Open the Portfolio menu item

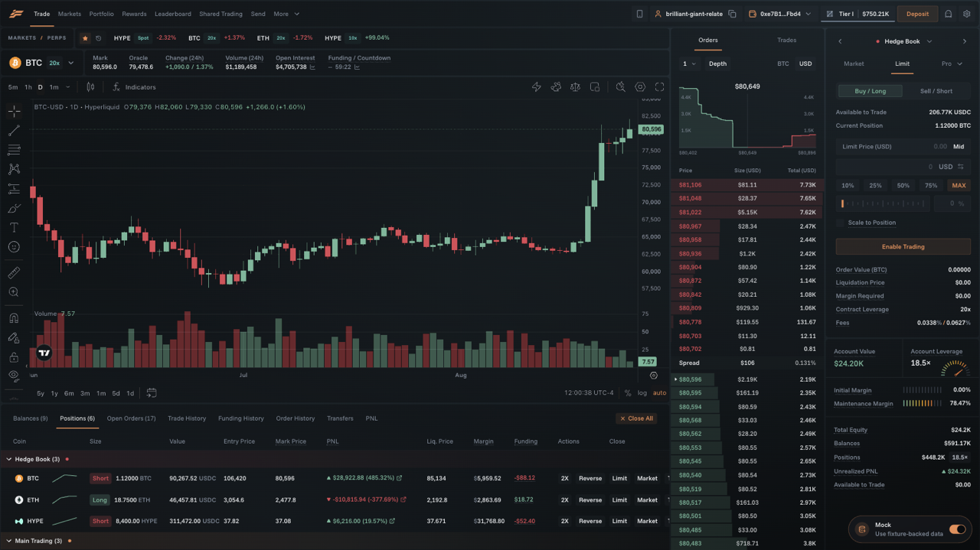pyautogui.click(x=101, y=14)
